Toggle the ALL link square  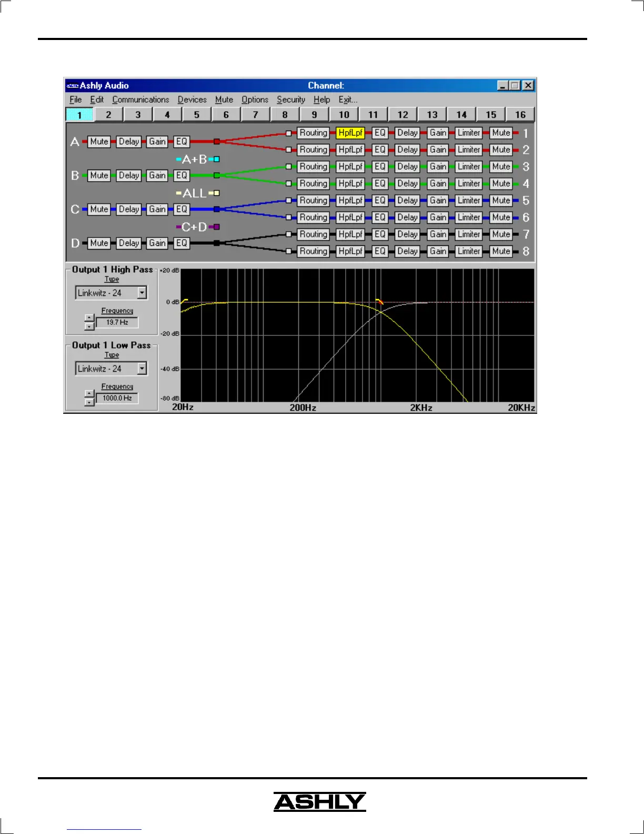pyautogui.click(x=217, y=193)
